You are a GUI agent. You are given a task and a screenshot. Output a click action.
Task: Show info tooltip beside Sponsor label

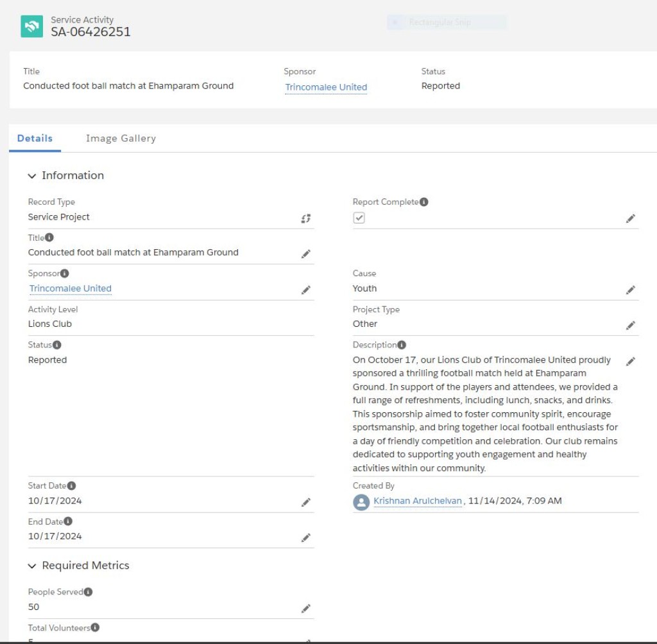tap(65, 274)
